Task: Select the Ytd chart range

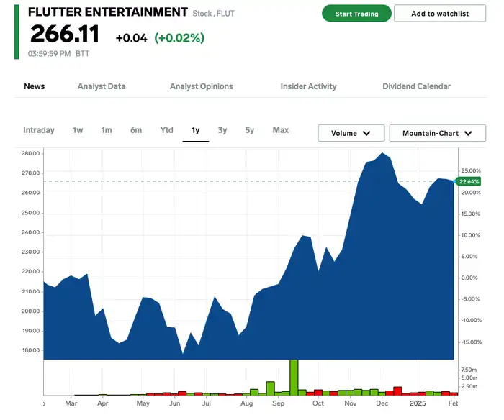Action: [167, 130]
